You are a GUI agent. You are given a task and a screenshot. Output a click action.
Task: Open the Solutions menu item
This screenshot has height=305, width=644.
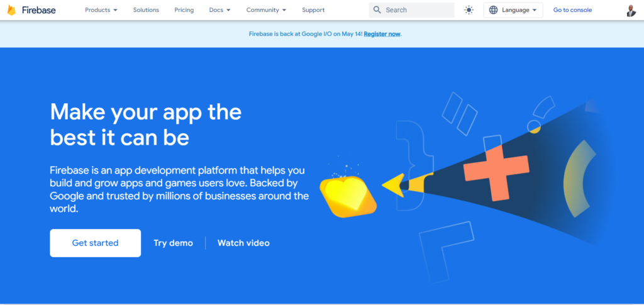pos(146,10)
